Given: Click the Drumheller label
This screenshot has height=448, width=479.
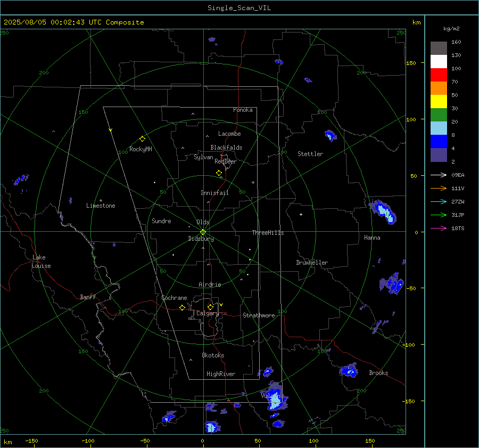Looking at the screenshot, I should click(312, 263).
